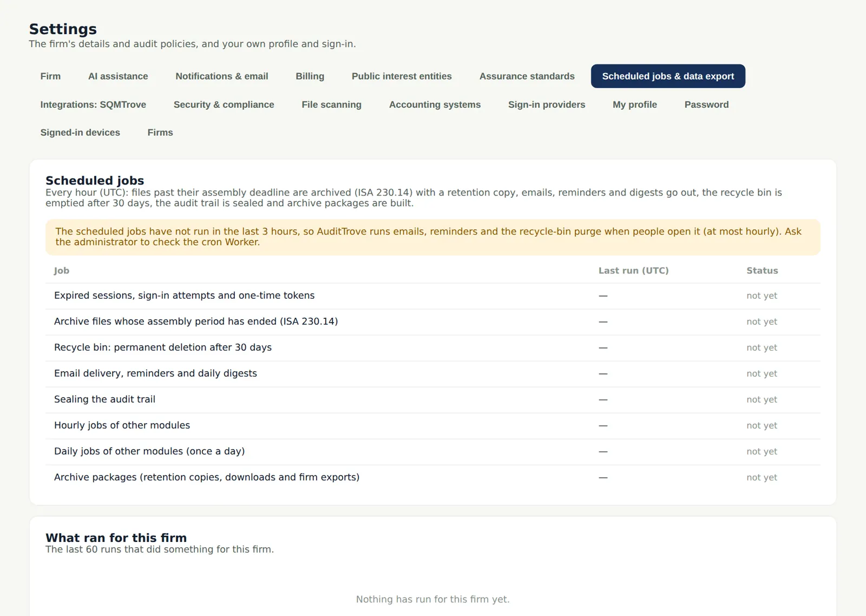Select the Public interest entities tab
Screen dimensions: 866x616
[x=402, y=76]
